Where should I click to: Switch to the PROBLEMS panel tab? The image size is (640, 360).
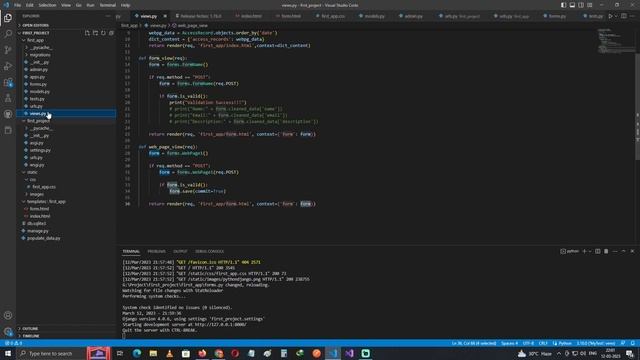point(157,251)
